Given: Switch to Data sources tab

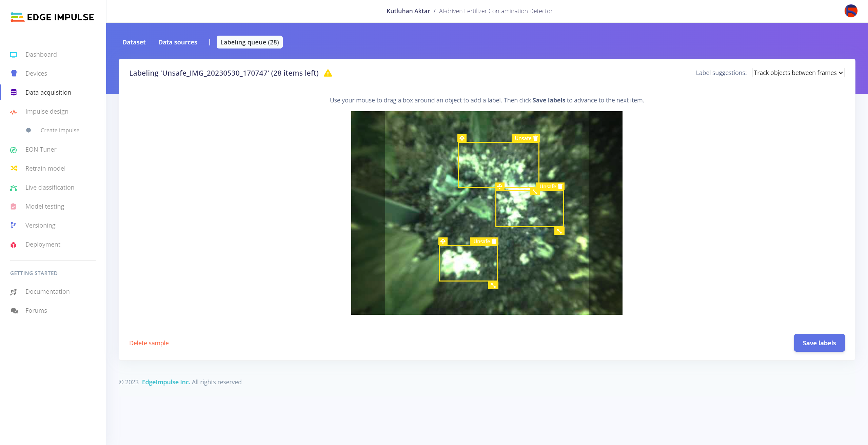Looking at the screenshot, I should point(178,42).
